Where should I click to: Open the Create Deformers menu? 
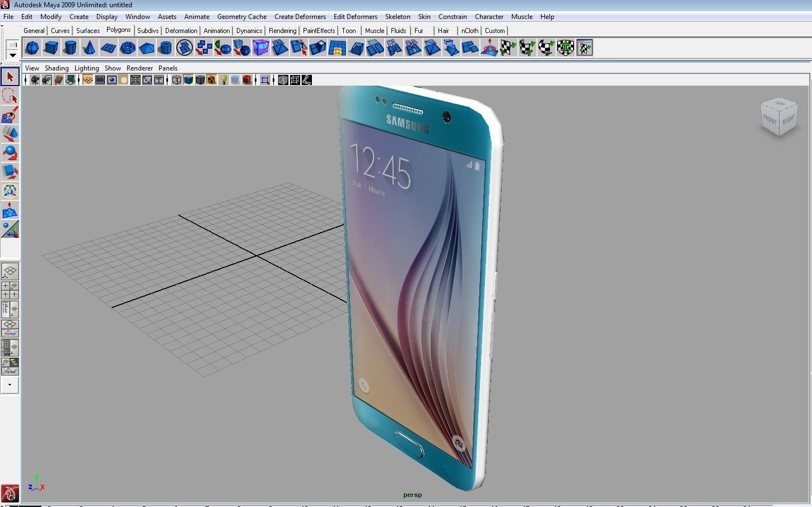pyautogui.click(x=300, y=17)
